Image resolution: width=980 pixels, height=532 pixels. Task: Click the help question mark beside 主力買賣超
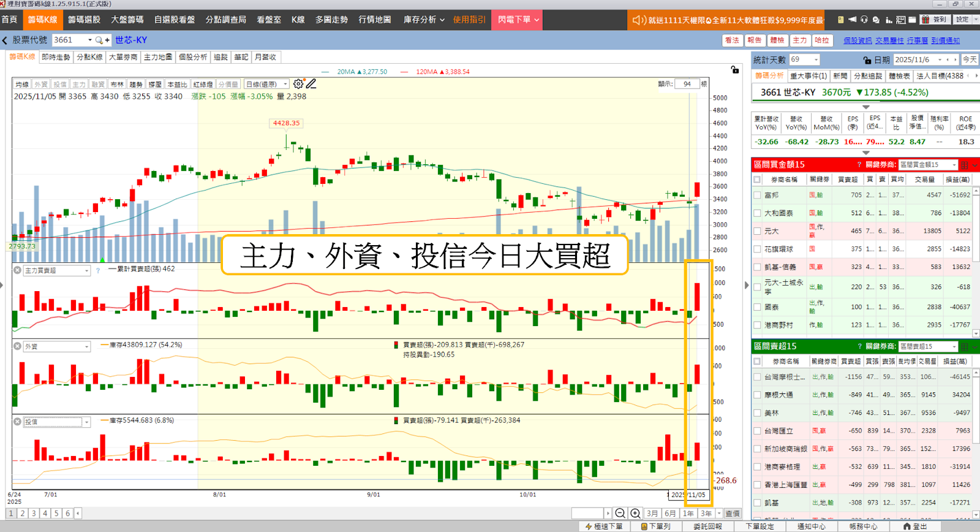(98, 270)
